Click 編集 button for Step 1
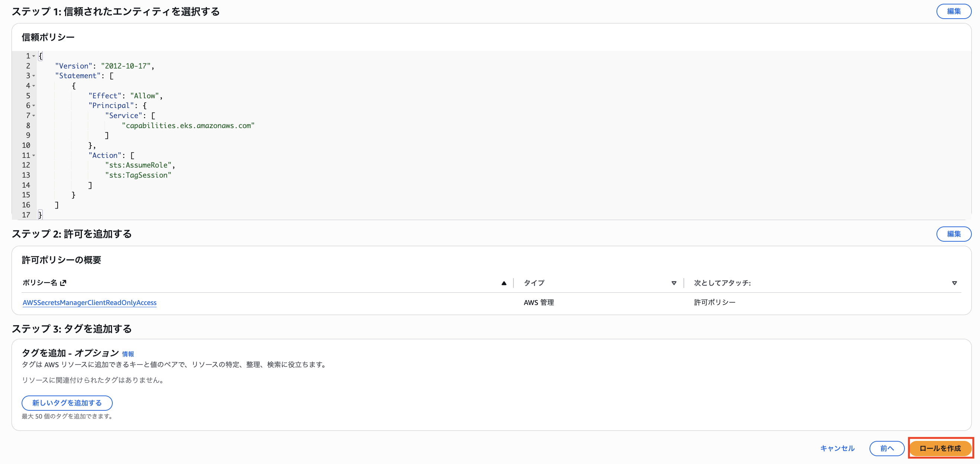 (953, 12)
